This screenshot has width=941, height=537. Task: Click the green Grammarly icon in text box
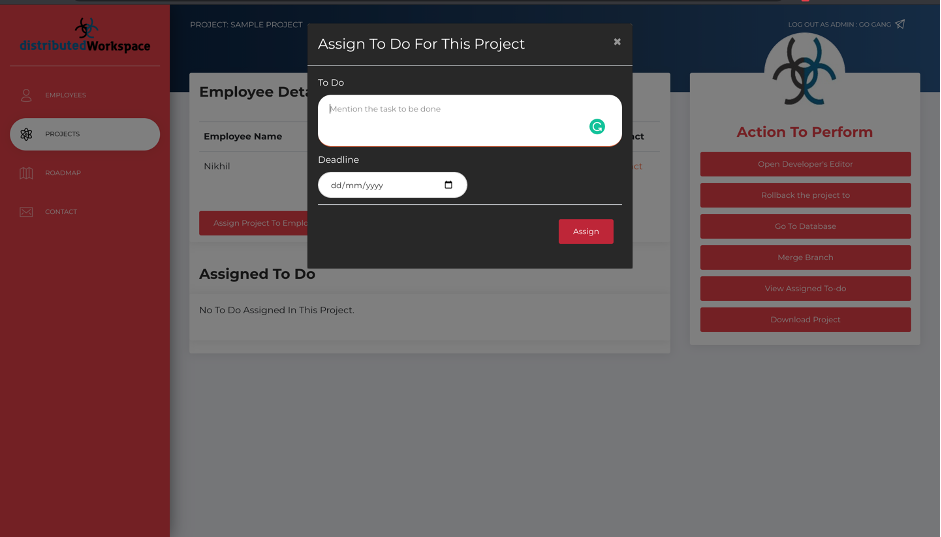597,126
